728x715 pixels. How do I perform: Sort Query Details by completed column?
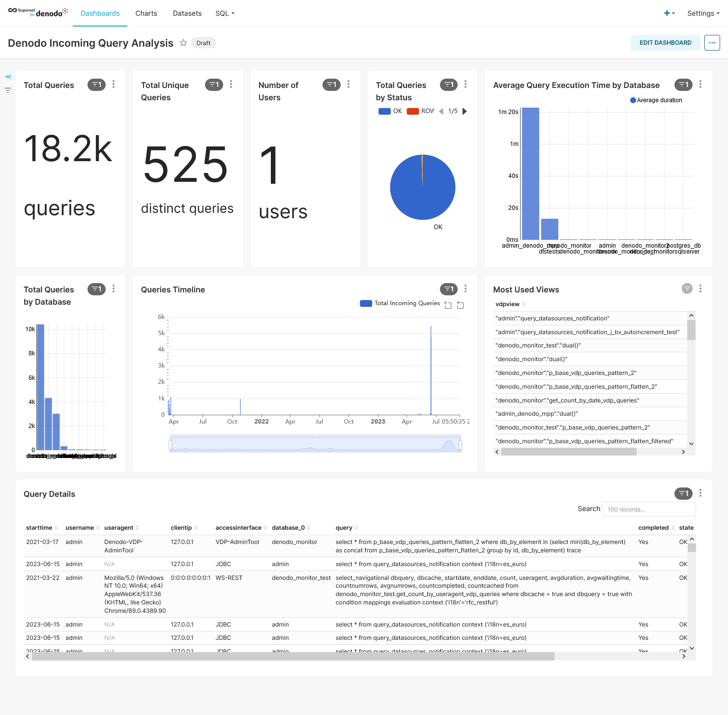tap(656, 528)
